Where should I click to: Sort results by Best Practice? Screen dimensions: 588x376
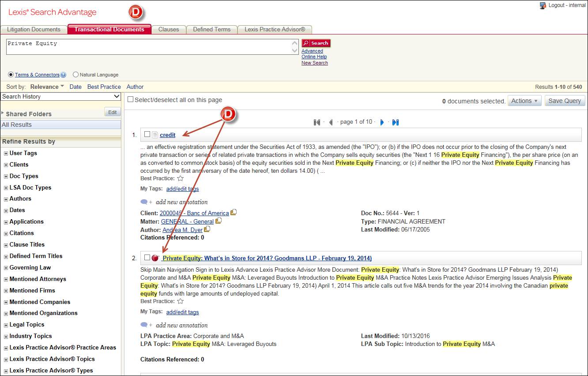point(104,87)
